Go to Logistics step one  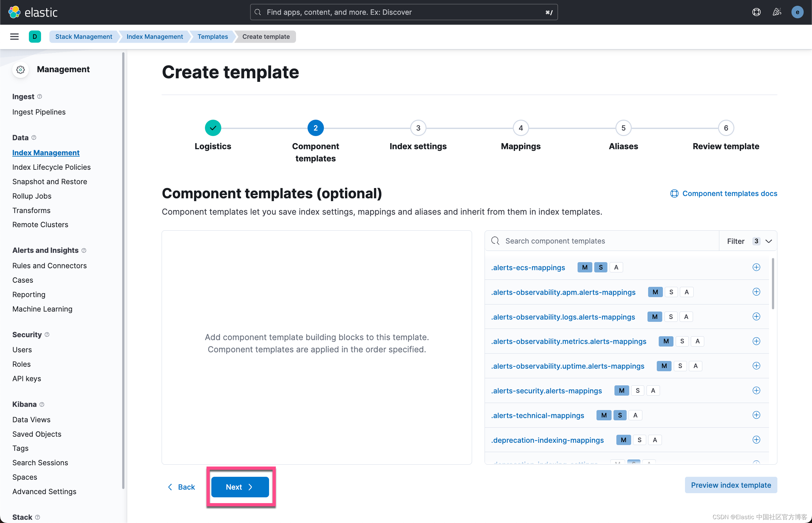pos(213,128)
